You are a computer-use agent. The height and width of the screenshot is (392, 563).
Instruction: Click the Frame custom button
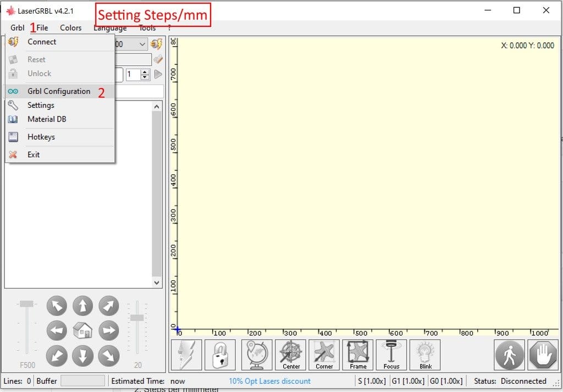(358, 355)
